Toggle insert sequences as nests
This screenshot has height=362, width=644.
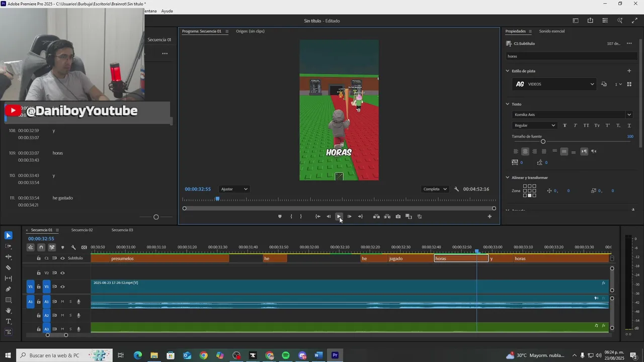click(31, 247)
